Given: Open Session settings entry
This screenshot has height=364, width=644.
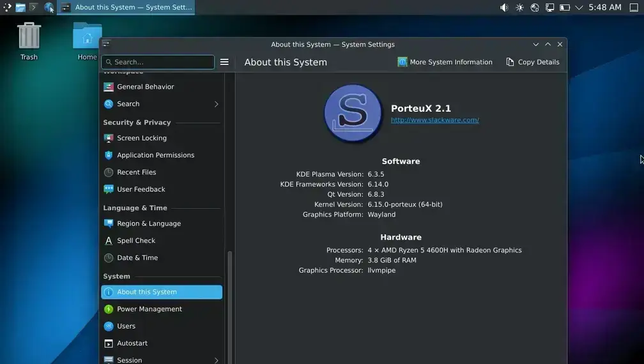Looking at the screenshot, I should pyautogui.click(x=162, y=359).
